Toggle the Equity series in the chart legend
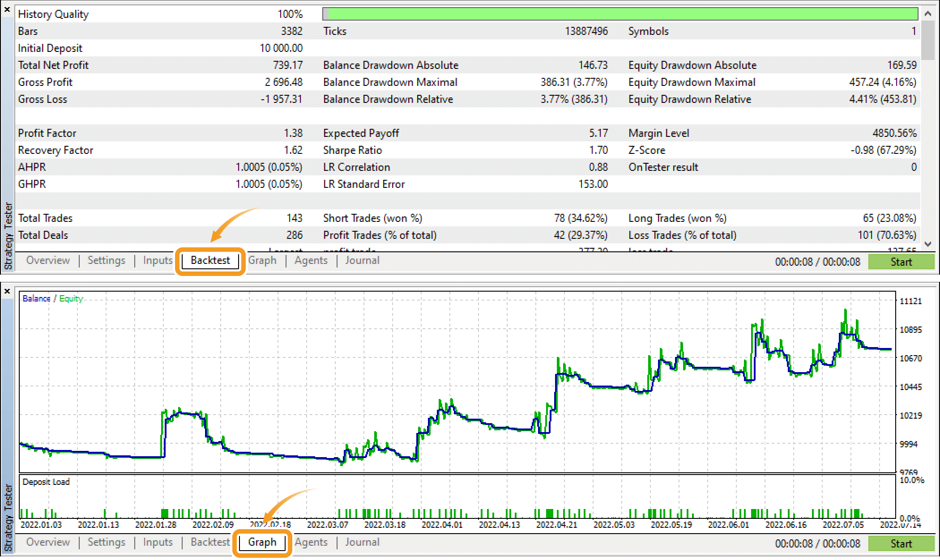The image size is (940, 560). pos(71,298)
